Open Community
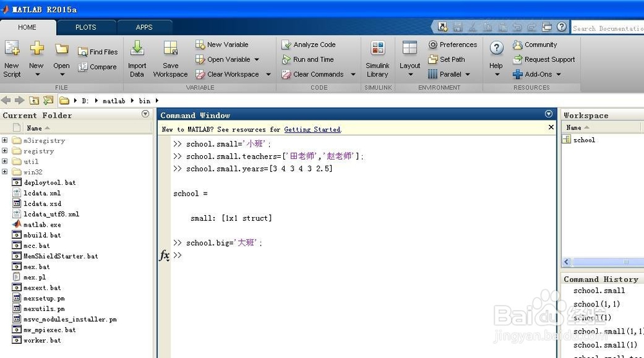 click(x=535, y=44)
